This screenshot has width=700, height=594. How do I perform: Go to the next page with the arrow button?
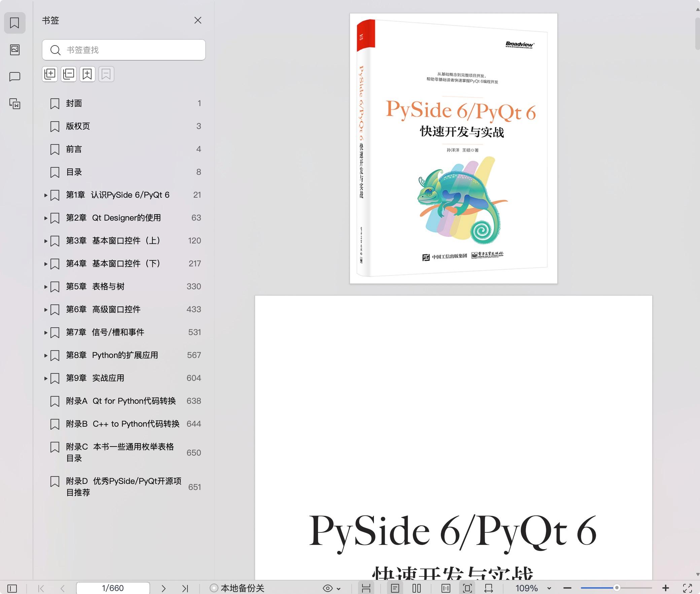pos(164,588)
